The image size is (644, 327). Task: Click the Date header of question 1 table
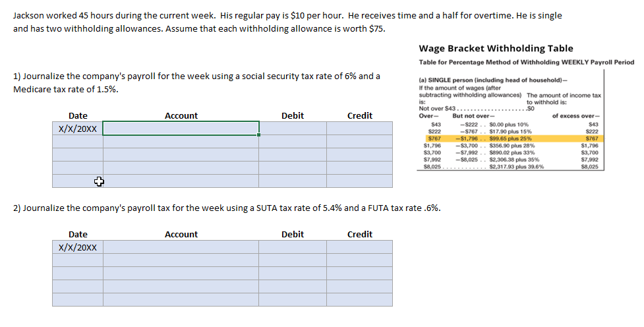[x=78, y=116]
